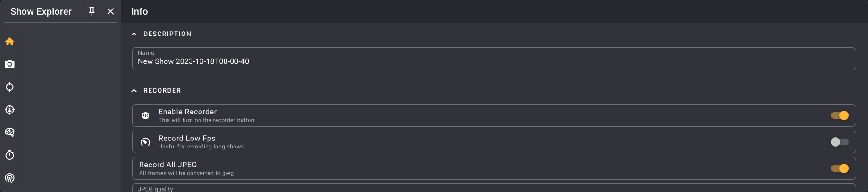
Task: Pin the Show Explorer panel
Action: pyautogui.click(x=92, y=11)
